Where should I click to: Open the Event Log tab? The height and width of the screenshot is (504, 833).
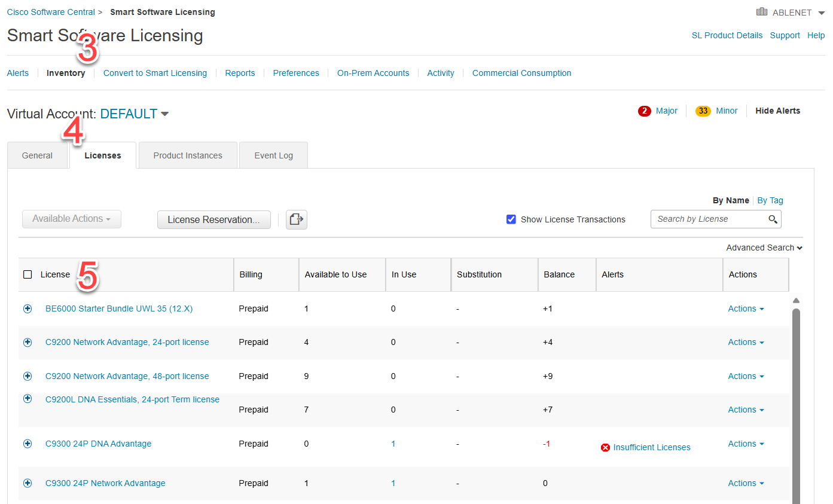tap(274, 155)
